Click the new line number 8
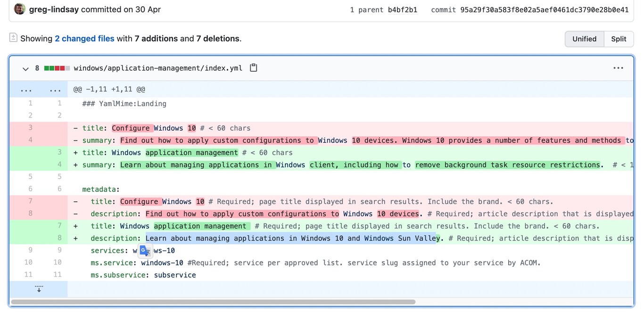 pyautogui.click(x=59, y=238)
